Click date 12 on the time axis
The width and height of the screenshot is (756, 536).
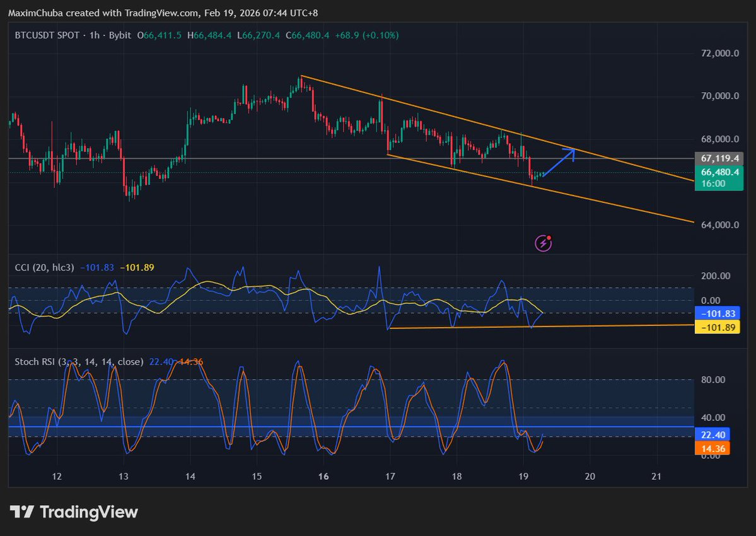click(57, 476)
